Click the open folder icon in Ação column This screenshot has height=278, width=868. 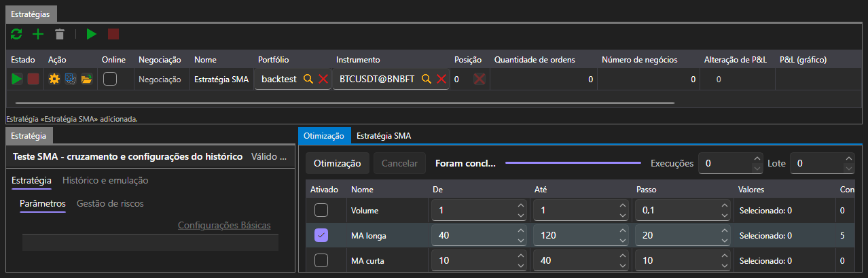pos(86,79)
